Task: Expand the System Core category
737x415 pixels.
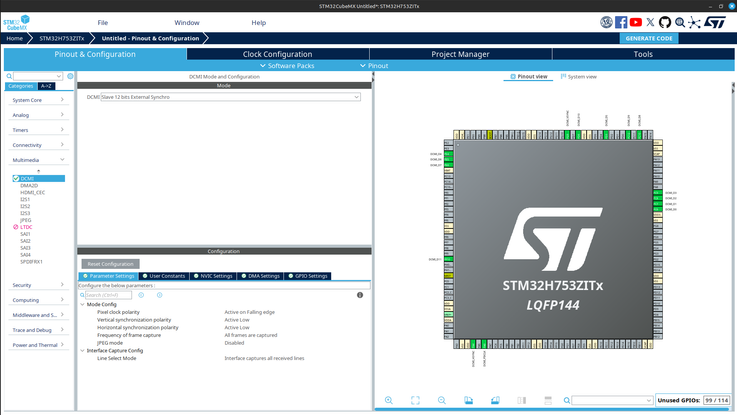Action: point(38,100)
